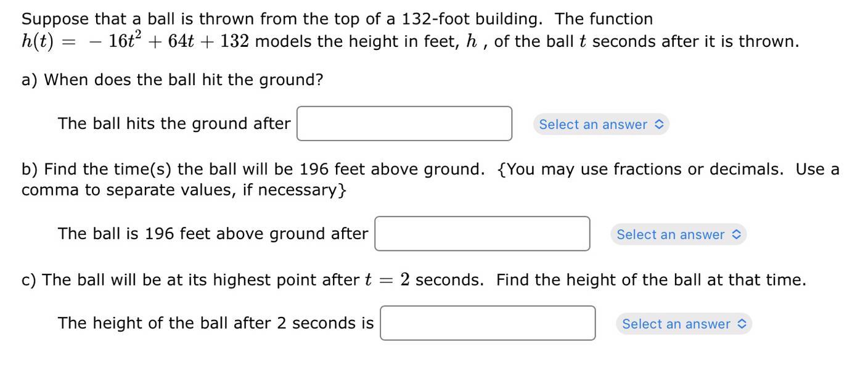Click the answer box after "The ball hits the ground after"
The image size is (868, 365).
(x=404, y=124)
